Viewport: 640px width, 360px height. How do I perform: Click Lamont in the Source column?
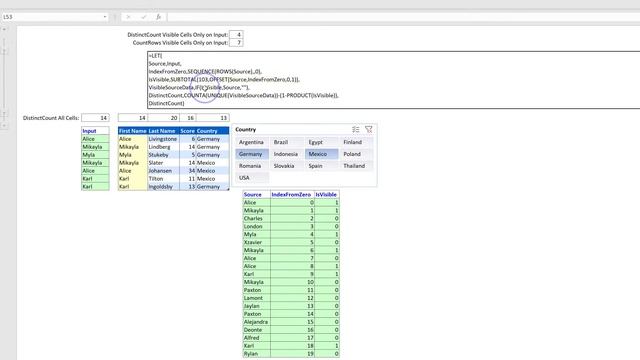tap(256, 298)
